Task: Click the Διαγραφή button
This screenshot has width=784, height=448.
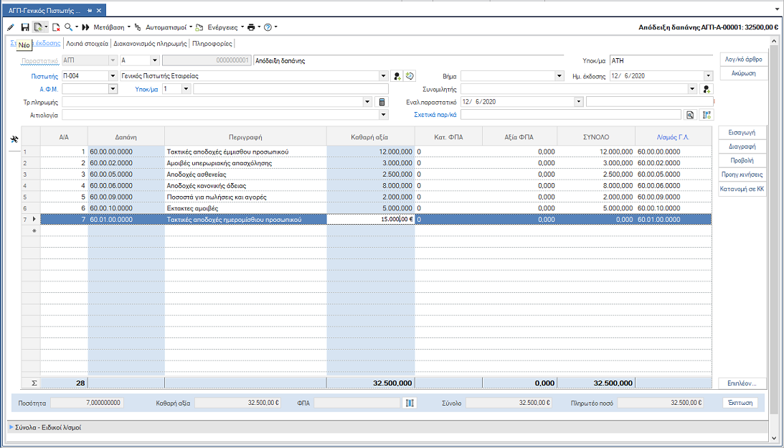Action: point(742,147)
